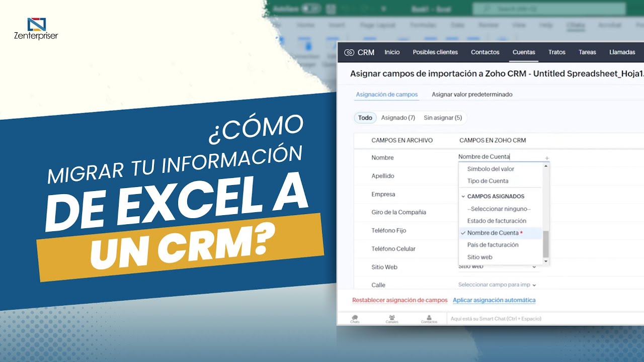This screenshot has height=362, width=644.
Task: Choose Sitio web option in list
Action: coord(479,257)
